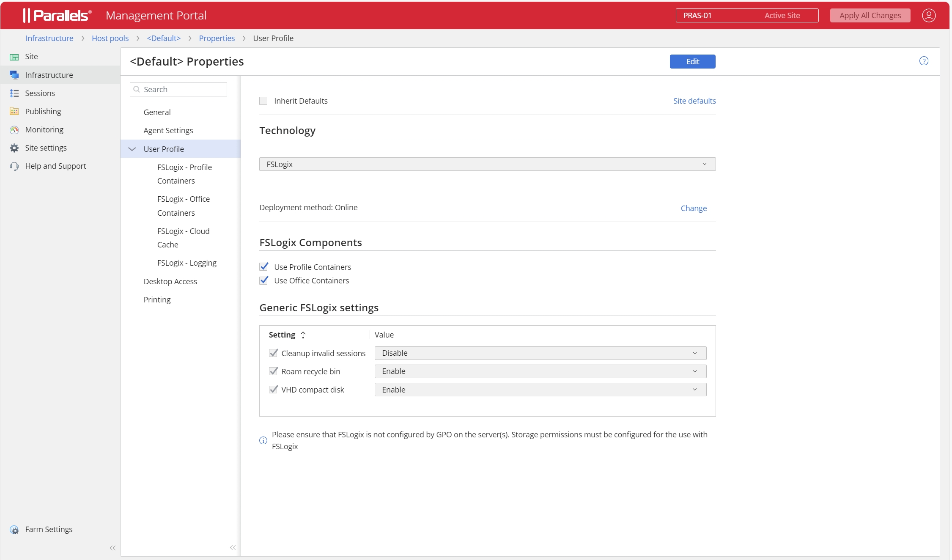Select FSLogix - Logging in the tree
Image resolution: width=952 pixels, height=560 pixels.
pyautogui.click(x=187, y=263)
